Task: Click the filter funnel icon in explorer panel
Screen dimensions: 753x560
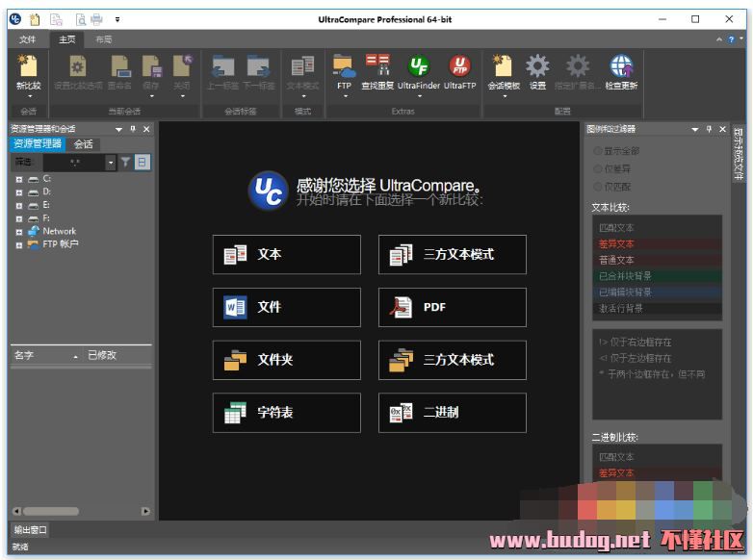Action: (x=125, y=163)
